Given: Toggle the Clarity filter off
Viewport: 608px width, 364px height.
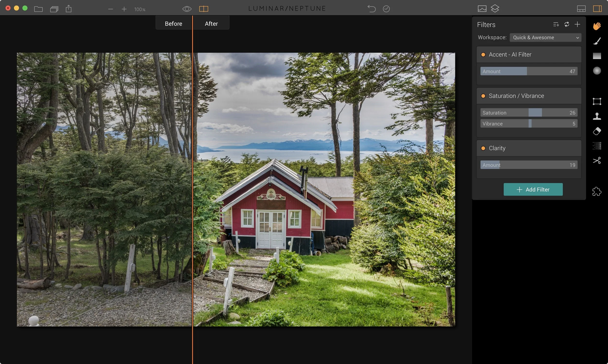Looking at the screenshot, I should click(483, 148).
